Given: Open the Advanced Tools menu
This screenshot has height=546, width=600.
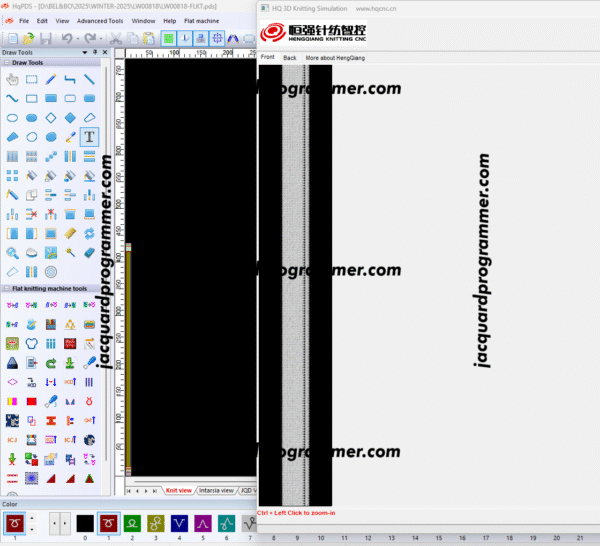Looking at the screenshot, I should (x=100, y=20).
